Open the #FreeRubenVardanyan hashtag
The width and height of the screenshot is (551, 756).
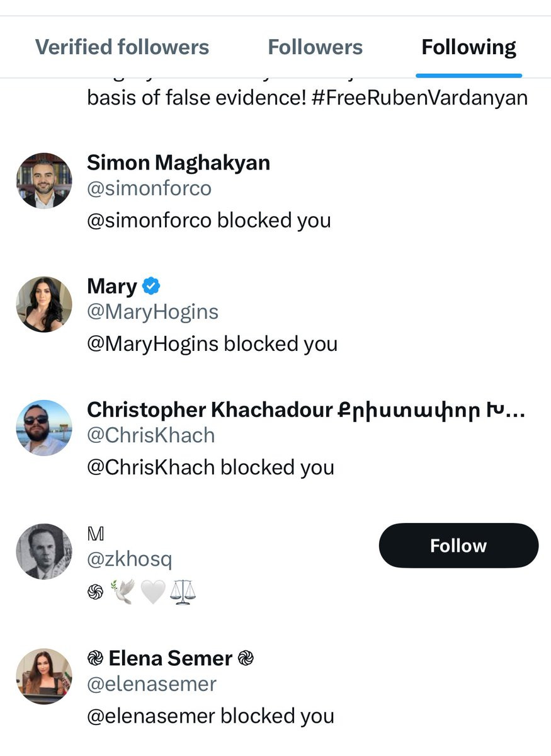(x=419, y=98)
